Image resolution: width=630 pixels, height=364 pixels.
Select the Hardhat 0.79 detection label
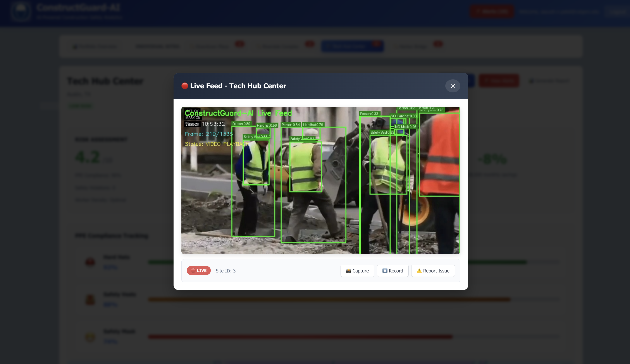pyautogui.click(x=313, y=125)
